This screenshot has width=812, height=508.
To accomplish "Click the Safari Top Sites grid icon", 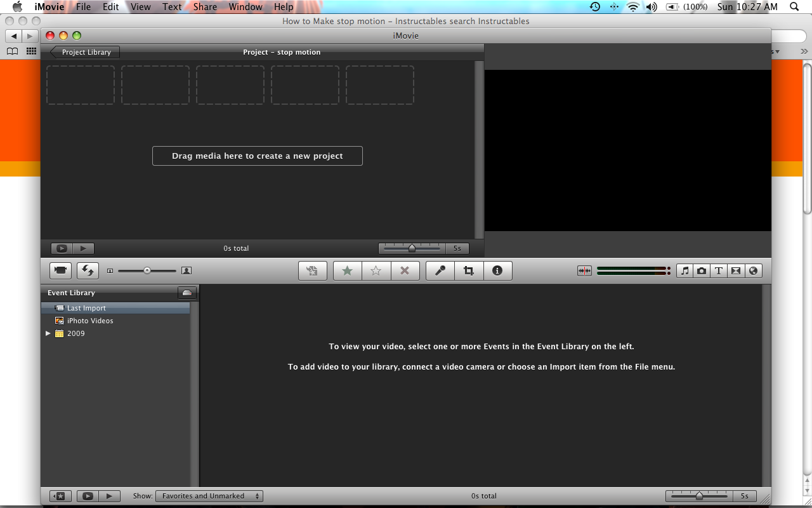I will (x=31, y=51).
